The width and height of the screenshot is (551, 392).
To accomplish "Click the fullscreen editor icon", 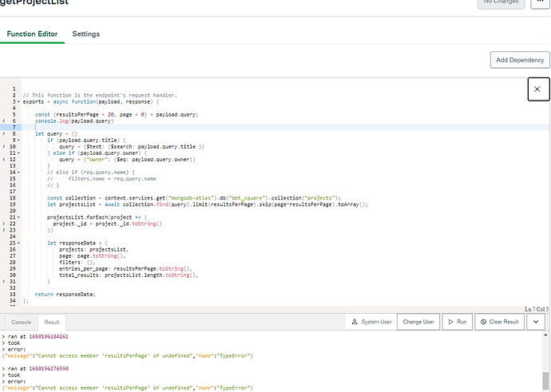I will click(x=538, y=89).
